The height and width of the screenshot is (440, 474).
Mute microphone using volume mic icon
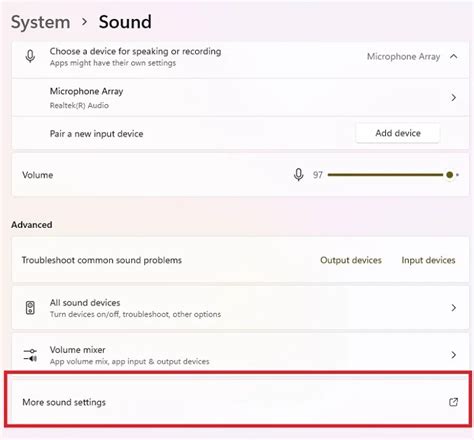coord(299,175)
